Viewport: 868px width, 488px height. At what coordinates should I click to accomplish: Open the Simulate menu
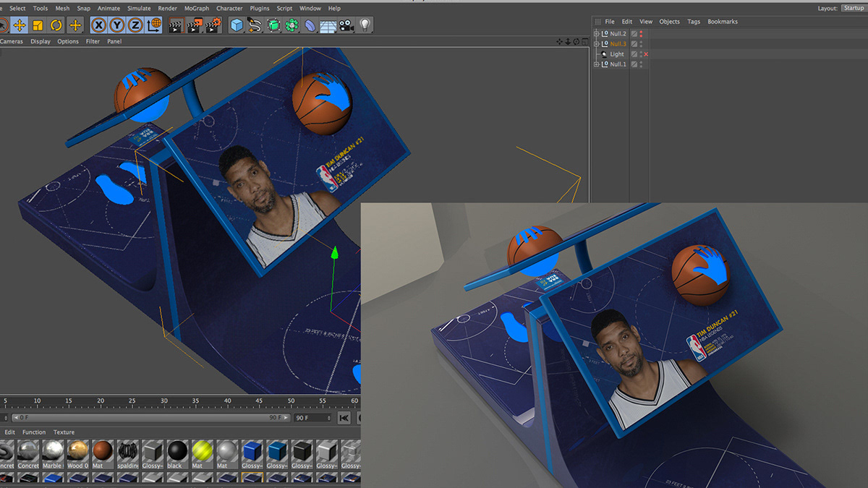[139, 9]
